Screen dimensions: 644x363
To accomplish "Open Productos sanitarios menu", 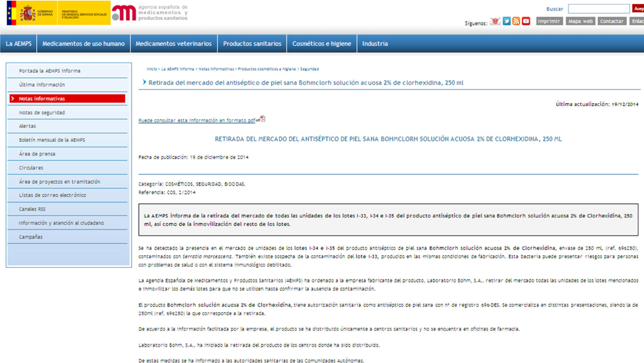I will [252, 43].
